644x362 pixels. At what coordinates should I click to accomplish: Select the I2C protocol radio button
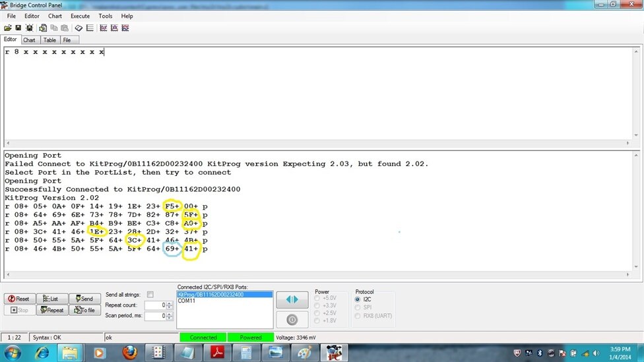(358, 299)
